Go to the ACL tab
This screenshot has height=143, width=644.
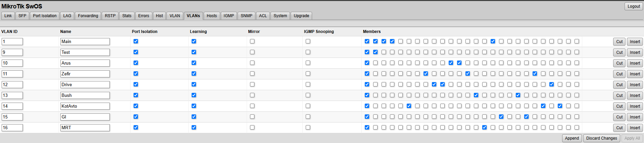click(263, 16)
